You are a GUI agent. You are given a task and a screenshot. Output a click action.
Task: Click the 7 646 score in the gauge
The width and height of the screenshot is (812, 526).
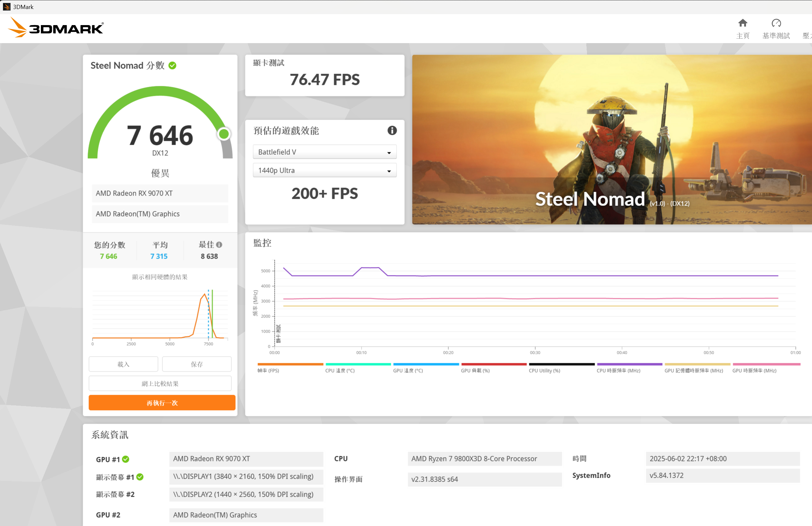[160, 136]
